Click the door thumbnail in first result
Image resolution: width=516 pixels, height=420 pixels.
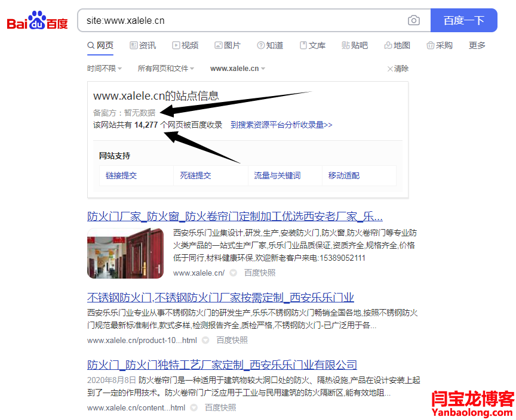(125, 253)
